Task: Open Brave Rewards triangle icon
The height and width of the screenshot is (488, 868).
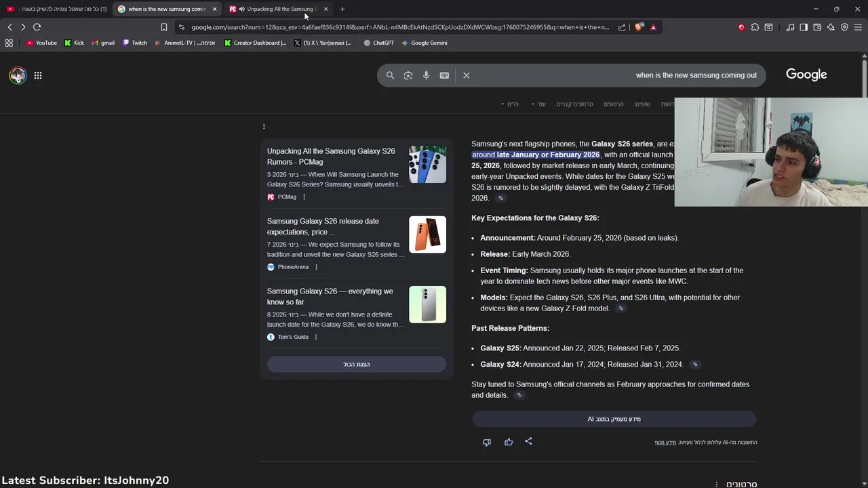Action: [653, 27]
